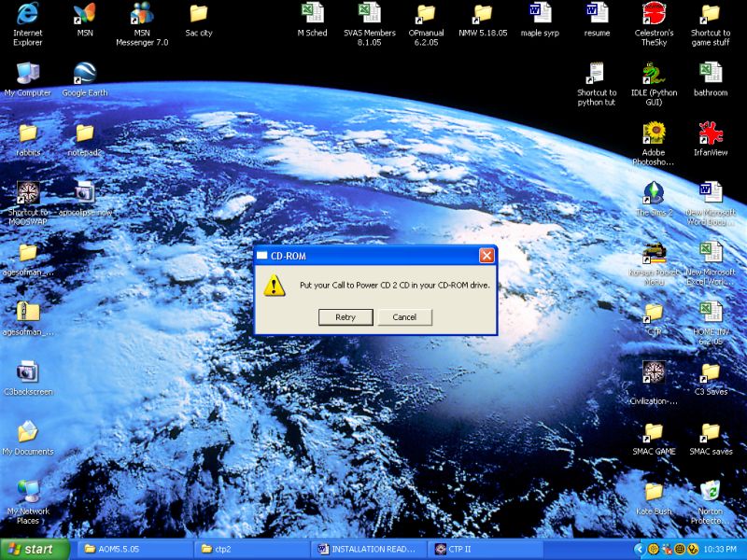Switch to the AOM5.5.05 taskbar folder
Image resolution: width=747 pixels, height=560 pixels.
coord(135,550)
